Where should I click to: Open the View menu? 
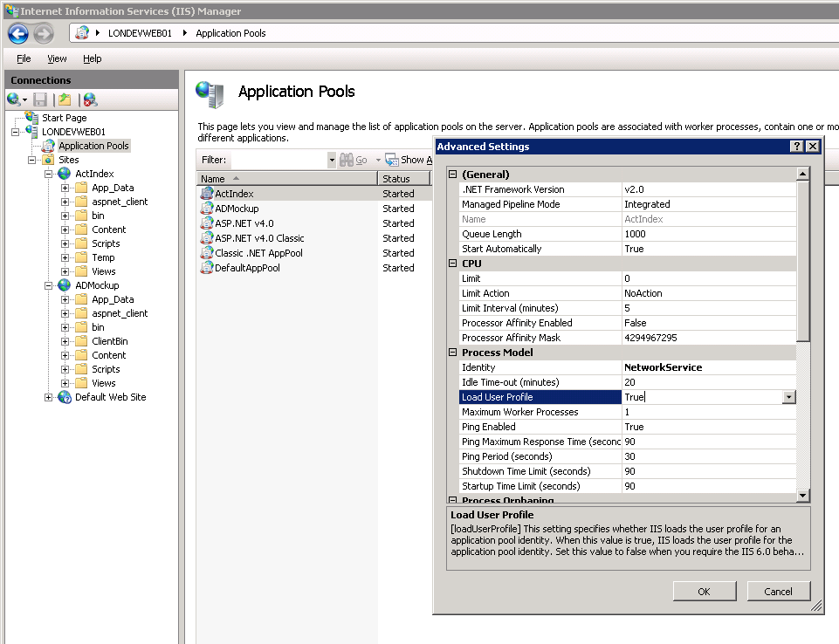(57, 58)
